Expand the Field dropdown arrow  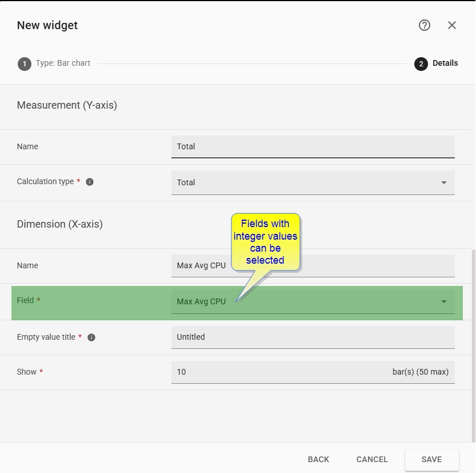point(444,301)
